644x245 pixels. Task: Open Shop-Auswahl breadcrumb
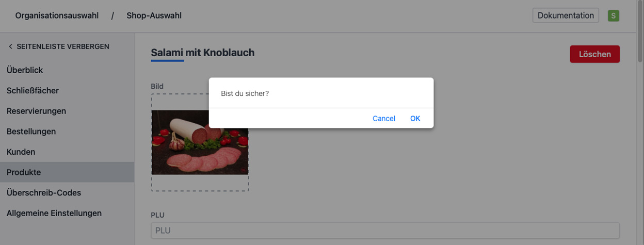tap(154, 15)
